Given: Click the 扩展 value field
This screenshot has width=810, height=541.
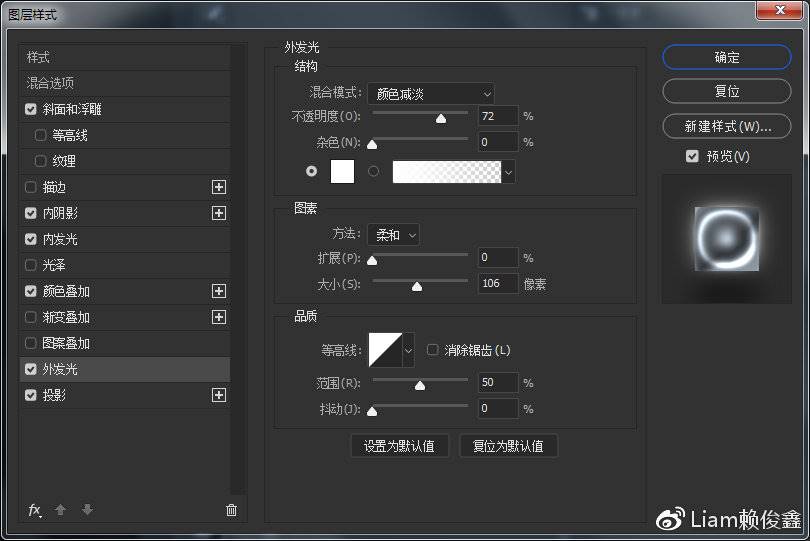Looking at the screenshot, I should (x=498, y=257).
